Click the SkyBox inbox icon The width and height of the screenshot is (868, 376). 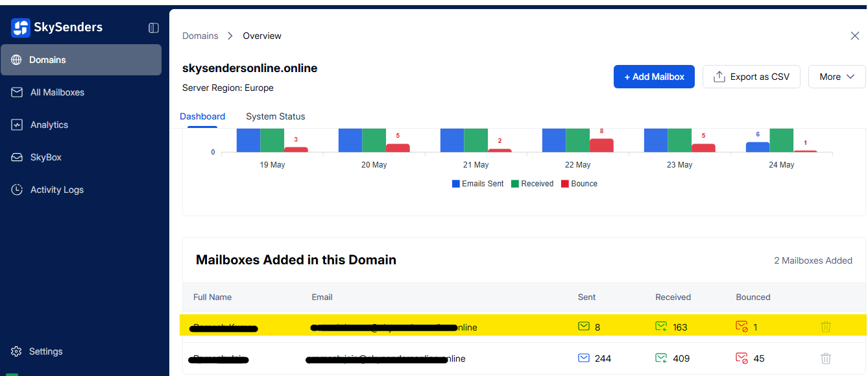click(17, 157)
